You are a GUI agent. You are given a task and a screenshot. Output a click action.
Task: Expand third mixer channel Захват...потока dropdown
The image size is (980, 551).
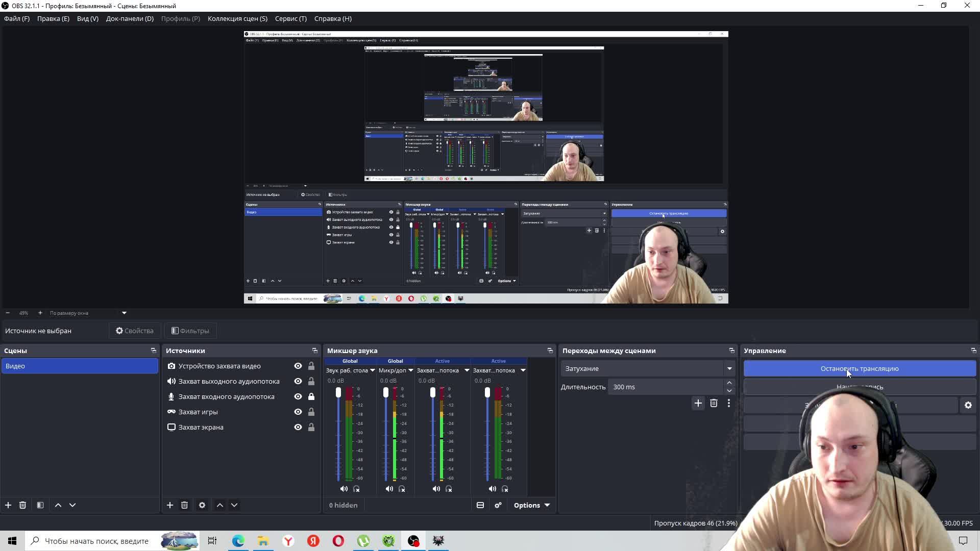467,370
